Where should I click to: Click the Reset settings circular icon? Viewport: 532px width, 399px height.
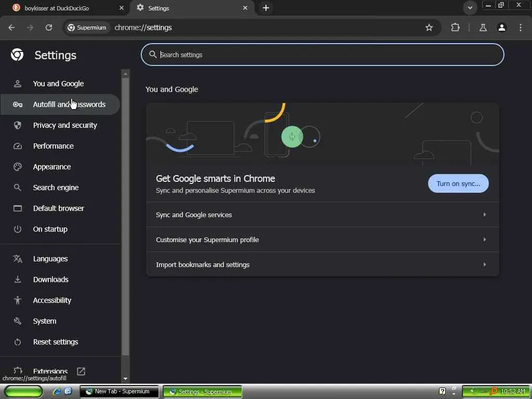(x=18, y=342)
